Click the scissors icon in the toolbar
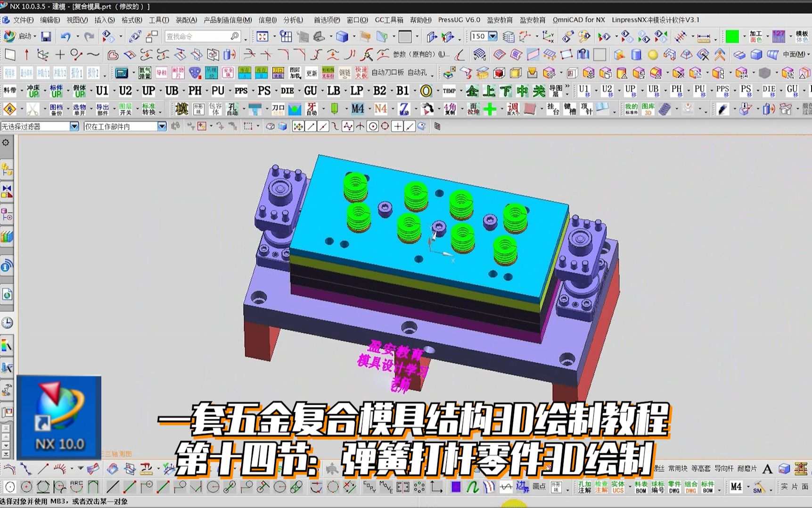The width and height of the screenshot is (812, 508). (x=33, y=109)
